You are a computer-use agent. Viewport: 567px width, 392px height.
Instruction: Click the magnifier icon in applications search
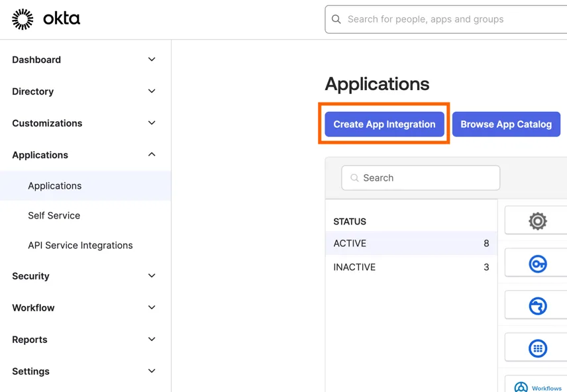point(354,178)
